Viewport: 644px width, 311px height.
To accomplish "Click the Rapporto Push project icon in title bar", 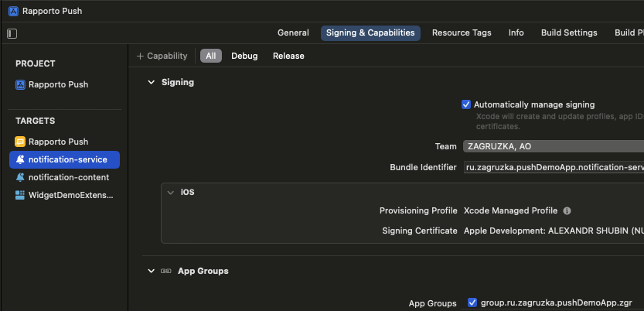I will (x=13, y=11).
